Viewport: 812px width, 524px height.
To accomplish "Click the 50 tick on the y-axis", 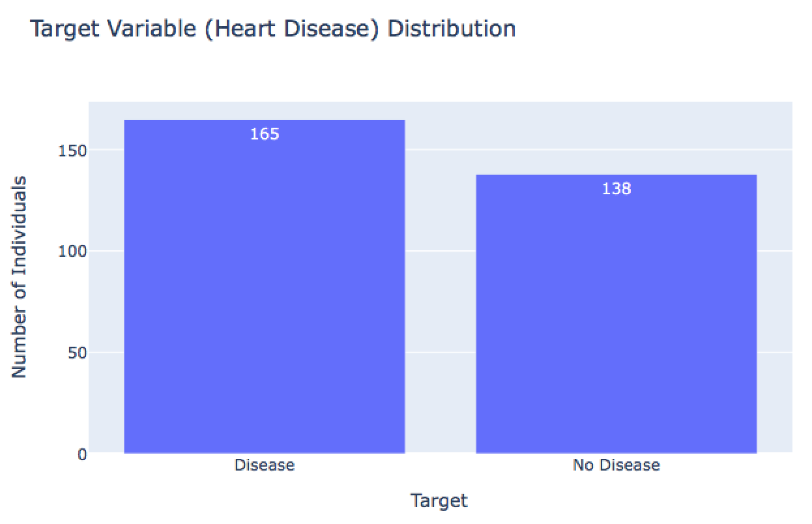I will [x=78, y=353].
